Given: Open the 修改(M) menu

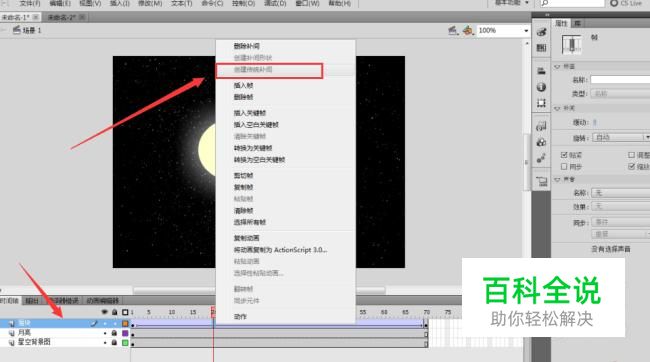Looking at the screenshot, I should (150, 3).
